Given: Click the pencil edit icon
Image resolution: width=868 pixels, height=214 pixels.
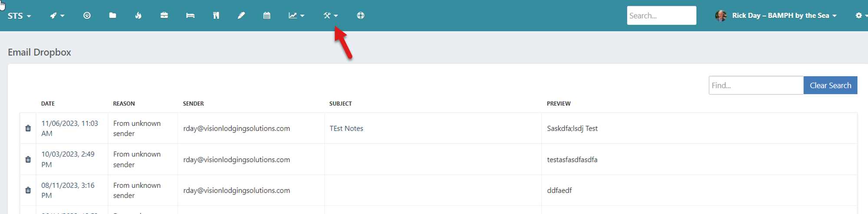Looking at the screenshot, I should point(241,16).
